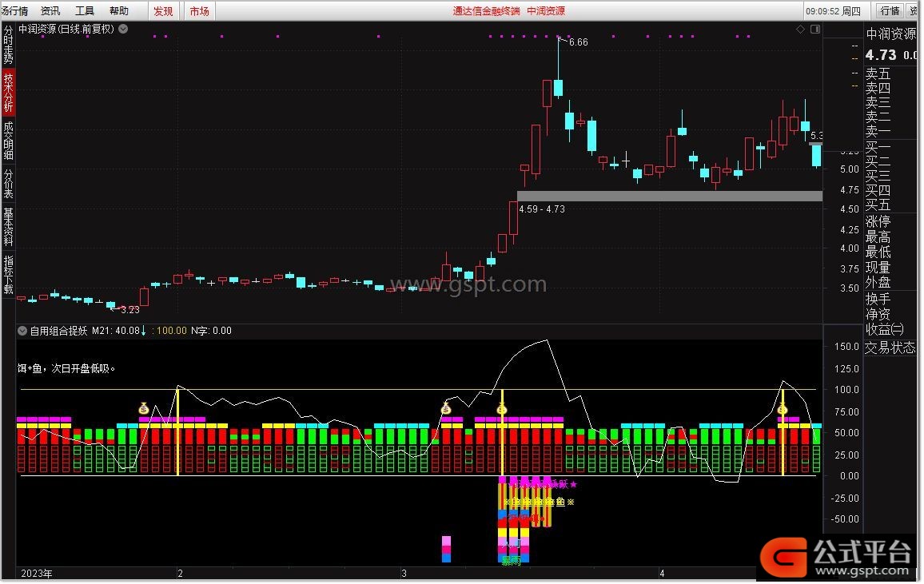Click the 买四 row in the order book
Image resolution: width=924 pixels, height=584 pixels.
click(878, 191)
